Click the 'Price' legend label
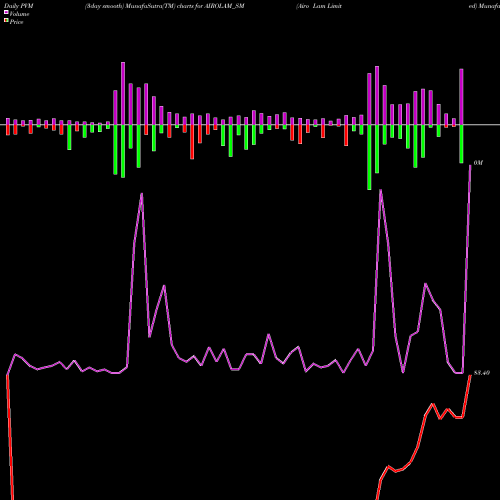Viewport: 500px width, 500px height. coord(16,22)
